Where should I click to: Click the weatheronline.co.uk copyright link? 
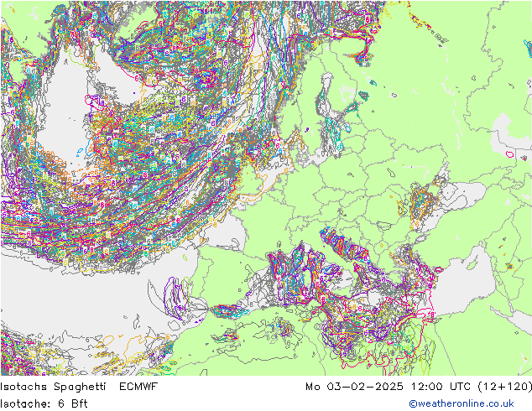(x=461, y=403)
